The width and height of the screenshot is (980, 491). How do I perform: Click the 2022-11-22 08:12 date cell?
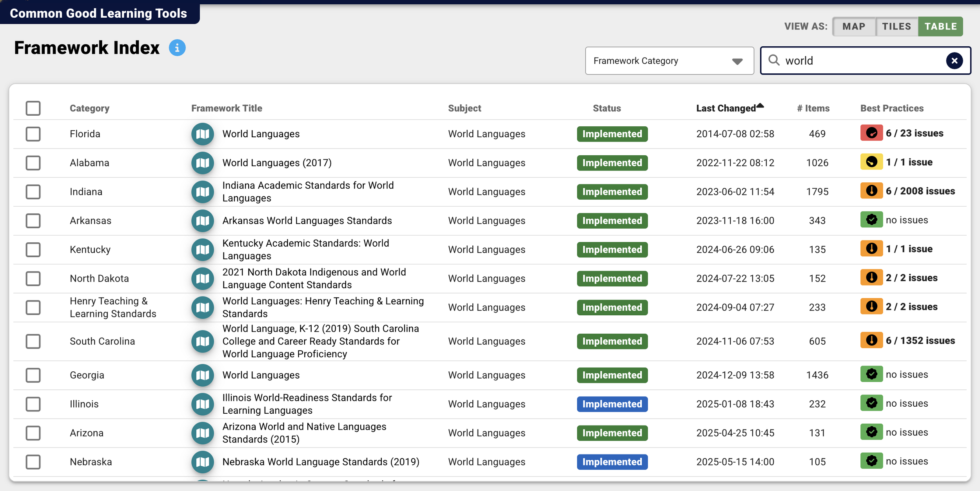coord(735,163)
